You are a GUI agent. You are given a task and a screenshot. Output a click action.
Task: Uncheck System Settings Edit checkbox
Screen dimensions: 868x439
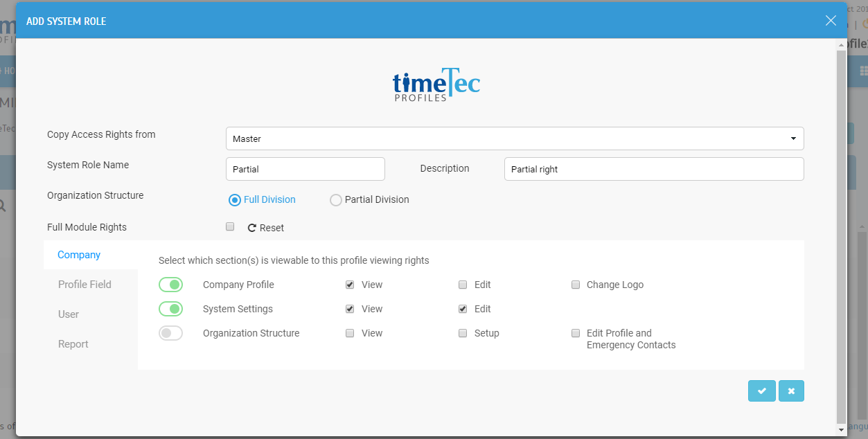[x=463, y=309]
